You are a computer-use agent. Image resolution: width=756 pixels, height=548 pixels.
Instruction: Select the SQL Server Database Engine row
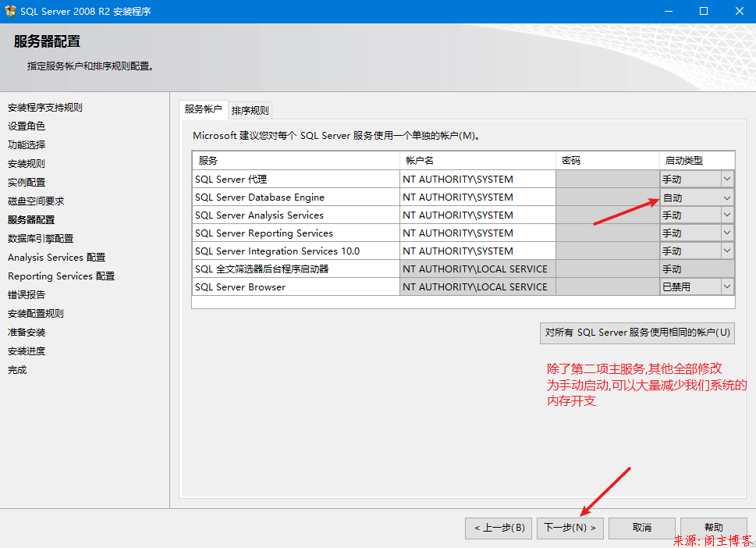pyautogui.click(x=296, y=197)
